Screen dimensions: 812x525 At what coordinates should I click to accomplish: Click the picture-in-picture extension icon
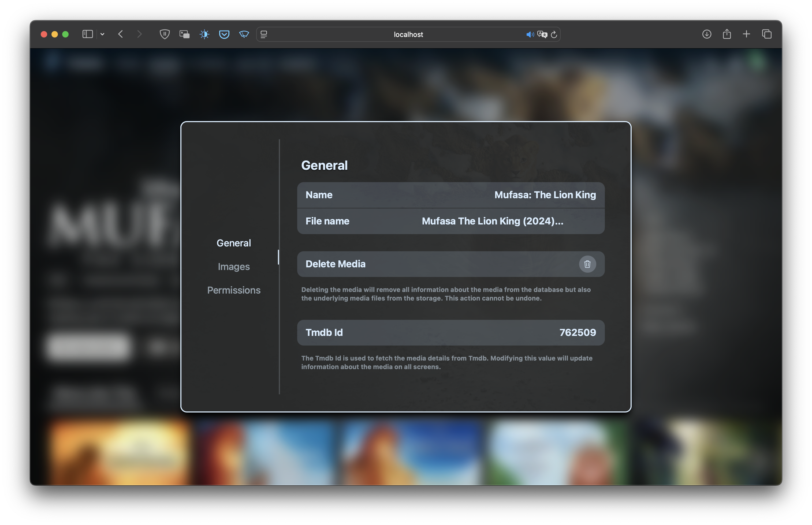point(184,34)
